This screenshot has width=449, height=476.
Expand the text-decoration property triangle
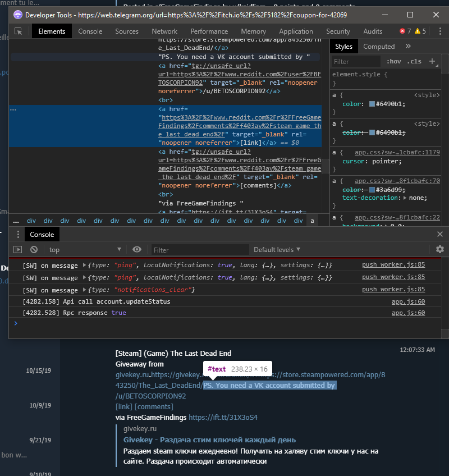(x=405, y=198)
